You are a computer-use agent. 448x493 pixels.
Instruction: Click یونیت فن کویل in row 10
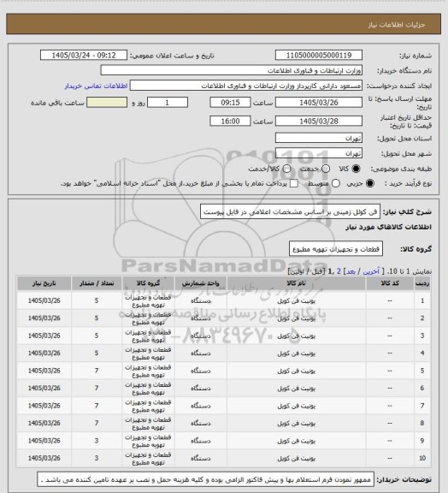pyautogui.click(x=296, y=459)
